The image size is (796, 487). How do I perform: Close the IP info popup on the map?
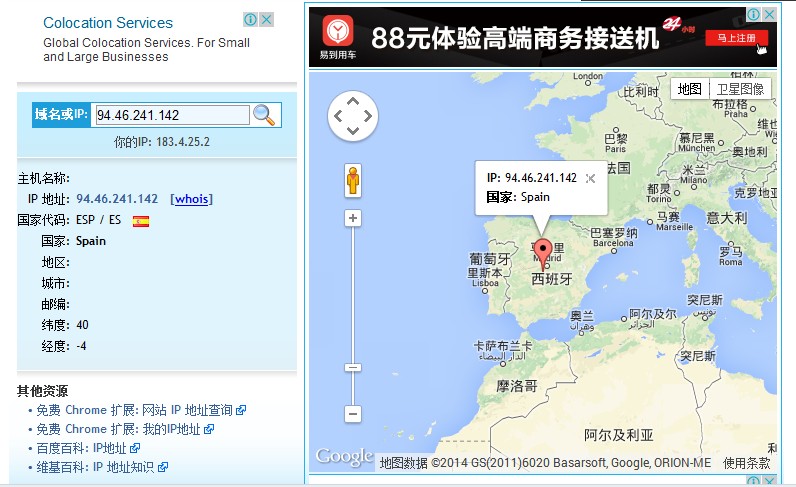[590, 178]
